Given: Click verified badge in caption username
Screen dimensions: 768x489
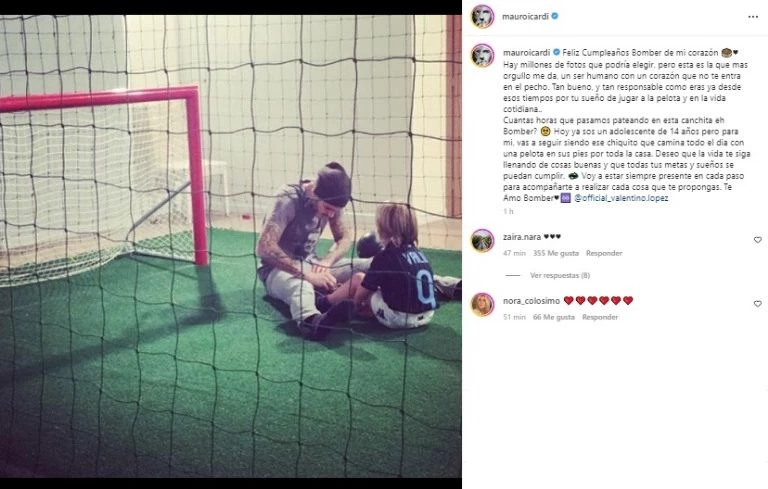Looking at the screenshot, I should (x=556, y=52).
